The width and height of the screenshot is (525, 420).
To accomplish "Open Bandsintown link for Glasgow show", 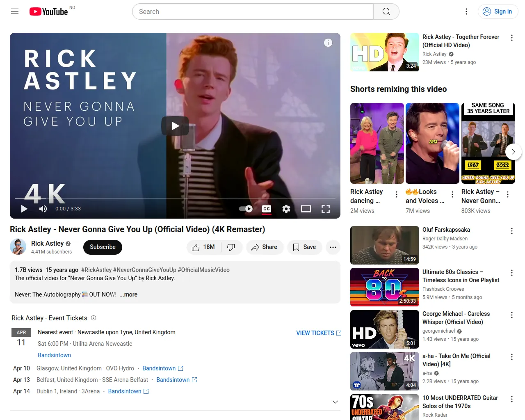I will pyautogui.click(x=163, y=368).
